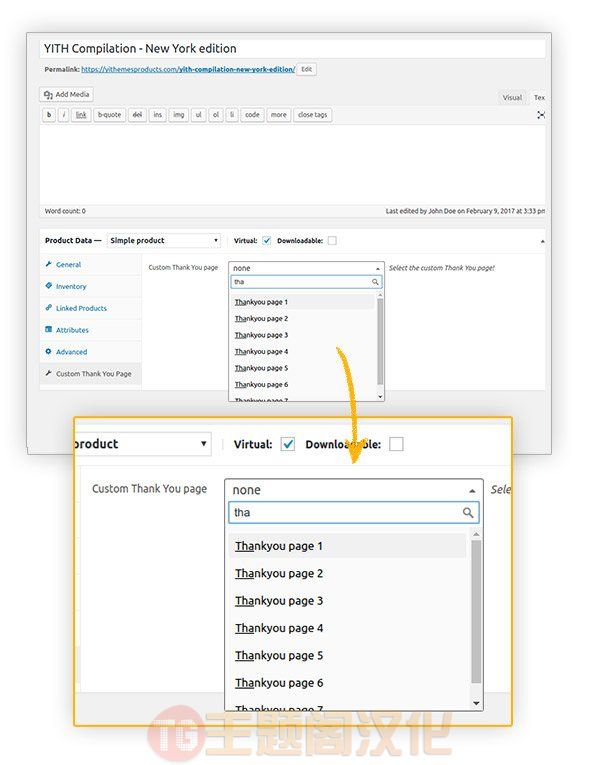
Task: Click the Edit permalink button
Action: pos(306,69)
